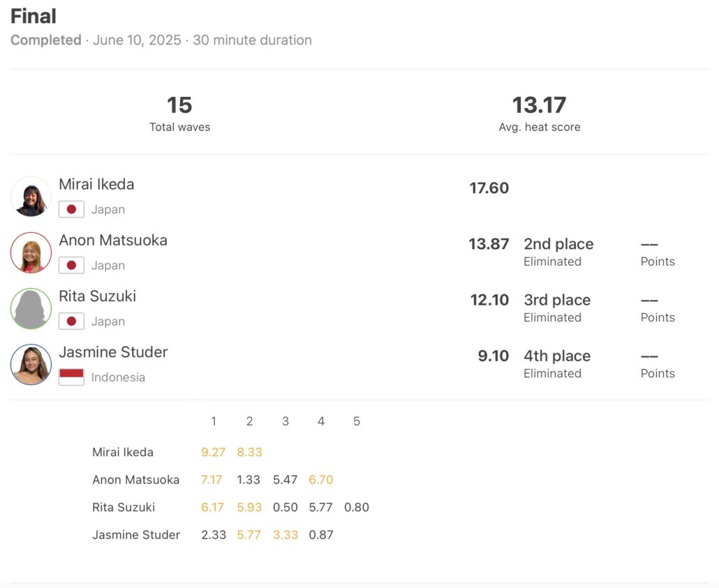Click Mirai Ikeda's 9.27 wave score
The height and width of the screenshot is (588, 719).
(x=213, y=452)
